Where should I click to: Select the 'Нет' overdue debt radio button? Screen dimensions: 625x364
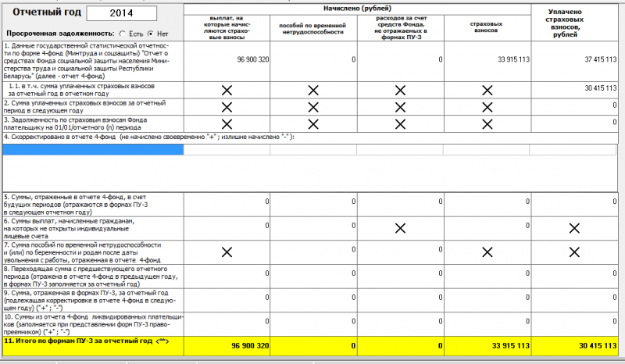pos(150,34)
